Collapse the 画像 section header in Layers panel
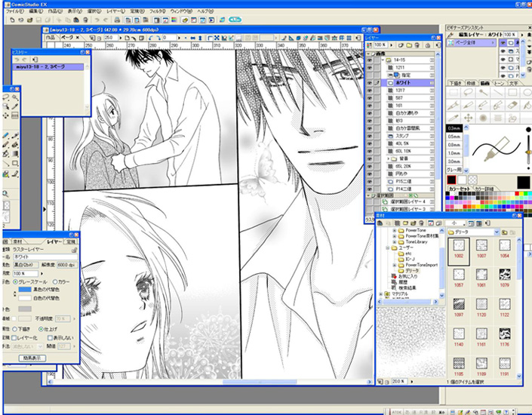The height and width of the screenshot is (415, 532). click(369, 54)
